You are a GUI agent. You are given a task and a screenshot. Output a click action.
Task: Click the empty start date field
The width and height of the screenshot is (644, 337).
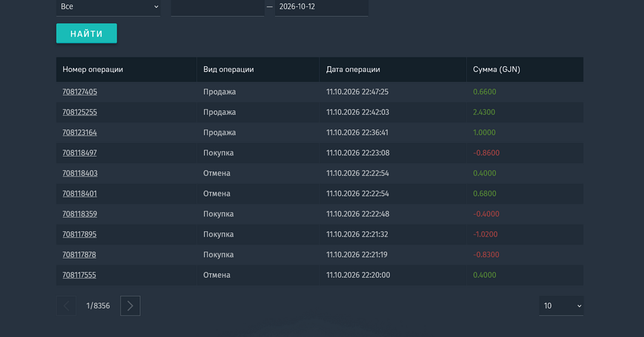pyautogui.click(x=217, y=7)
